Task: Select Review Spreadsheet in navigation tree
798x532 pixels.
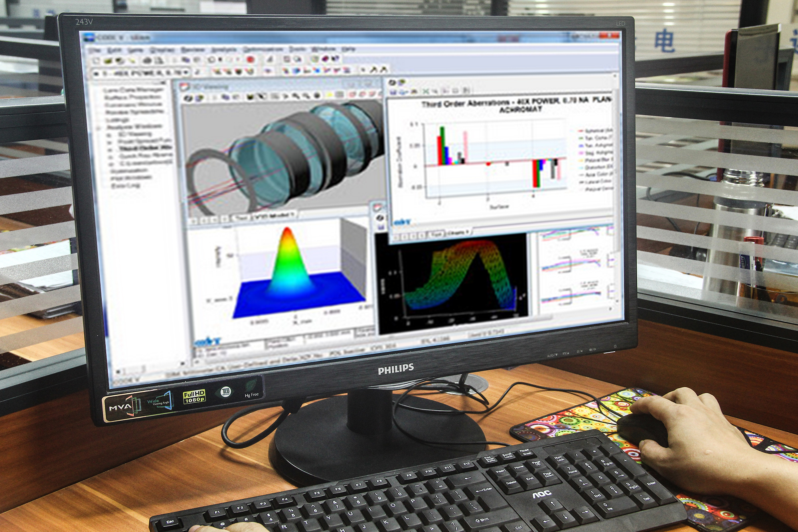Action: coord(135,112)
